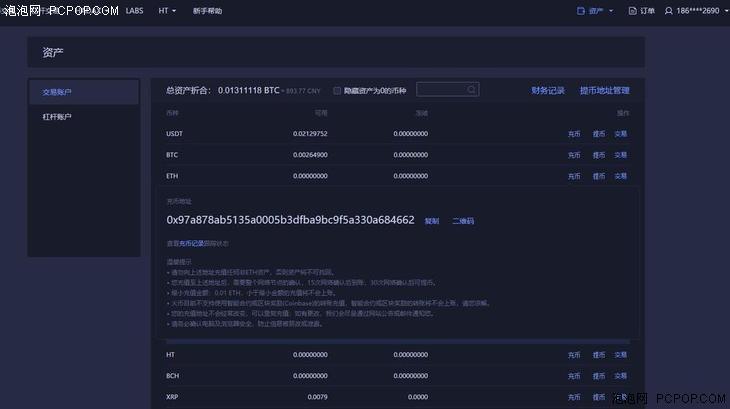Click 复制 to copy ETH deposit address

[432, 221]
